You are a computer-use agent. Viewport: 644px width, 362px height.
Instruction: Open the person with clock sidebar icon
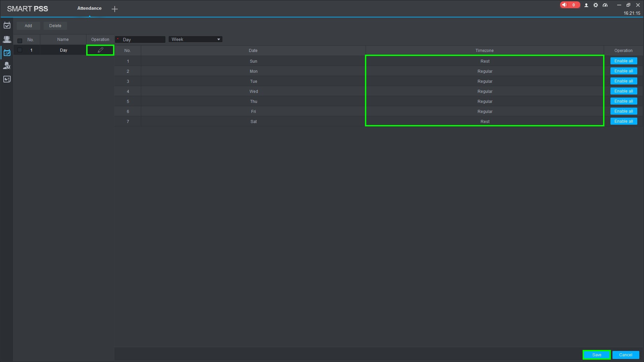pos(7,66)
